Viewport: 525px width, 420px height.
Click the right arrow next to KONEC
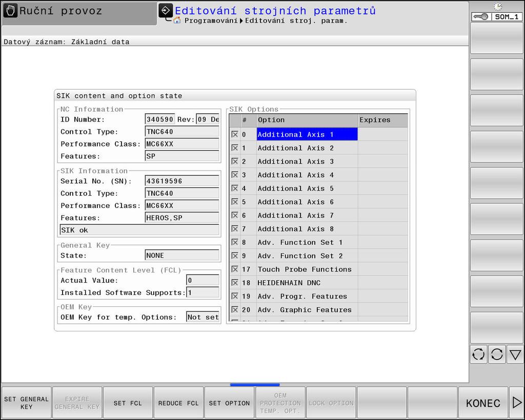517,403
